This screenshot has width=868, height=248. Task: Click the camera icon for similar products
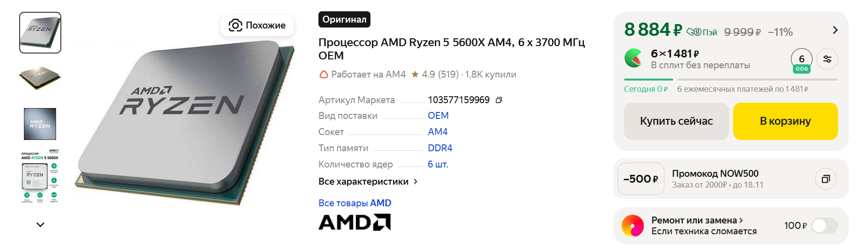[236, 26]
